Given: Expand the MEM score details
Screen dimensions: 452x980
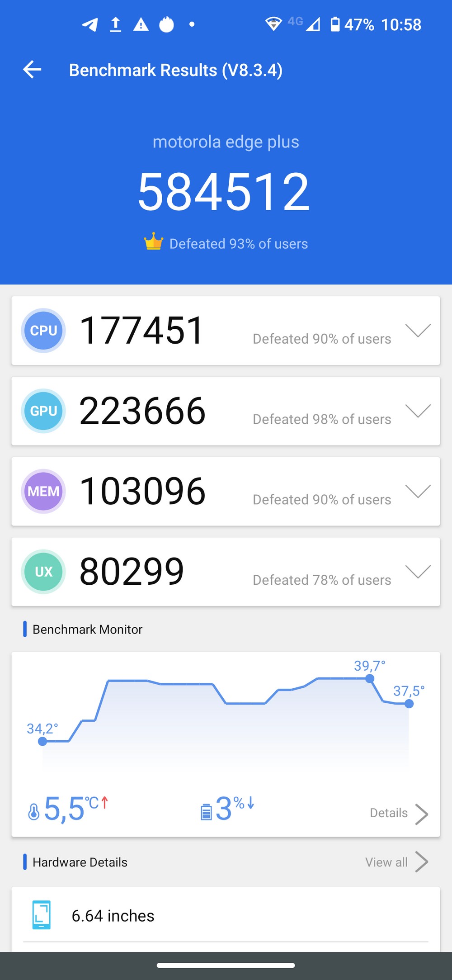Looking at the screenshot, I should [418, 491].
